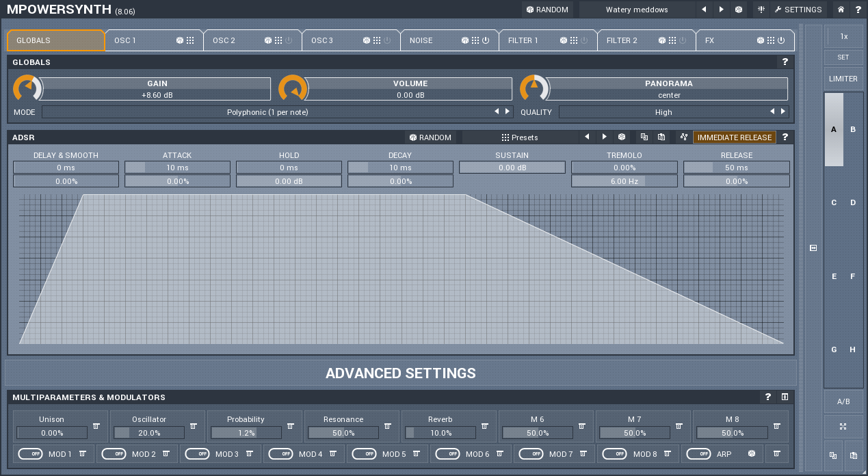The height and width of the screenshot is (476, 868).
Task: Load the previous global preset
Action: click(705, 10)
